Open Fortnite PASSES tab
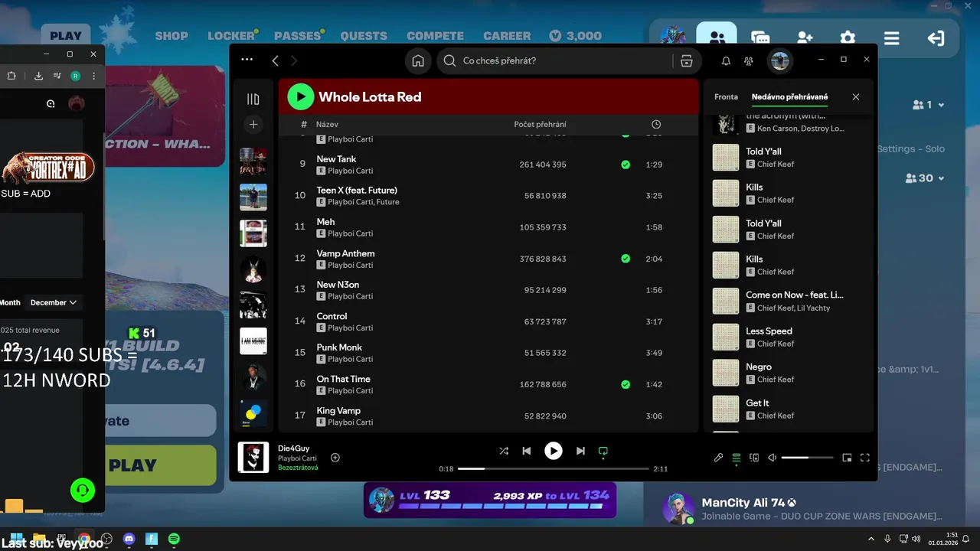The height and width of the screenshot is (551, 980). click(297, 36)
